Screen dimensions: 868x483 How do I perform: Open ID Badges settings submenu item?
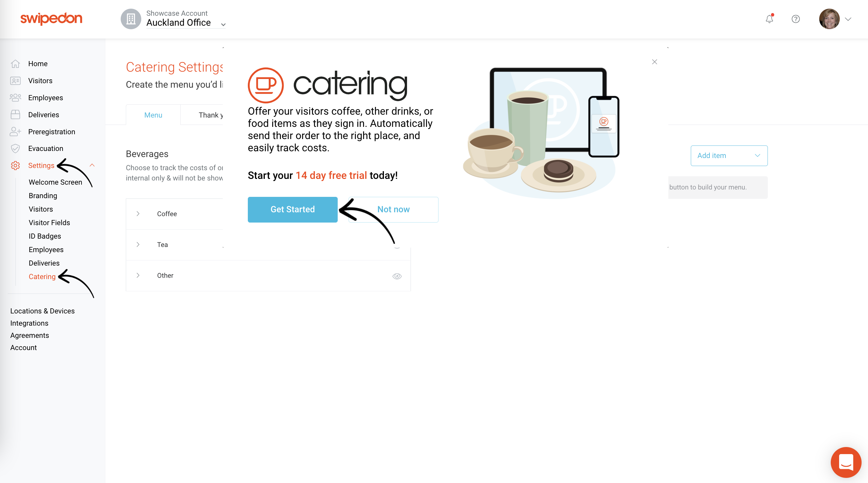[45, 236]
